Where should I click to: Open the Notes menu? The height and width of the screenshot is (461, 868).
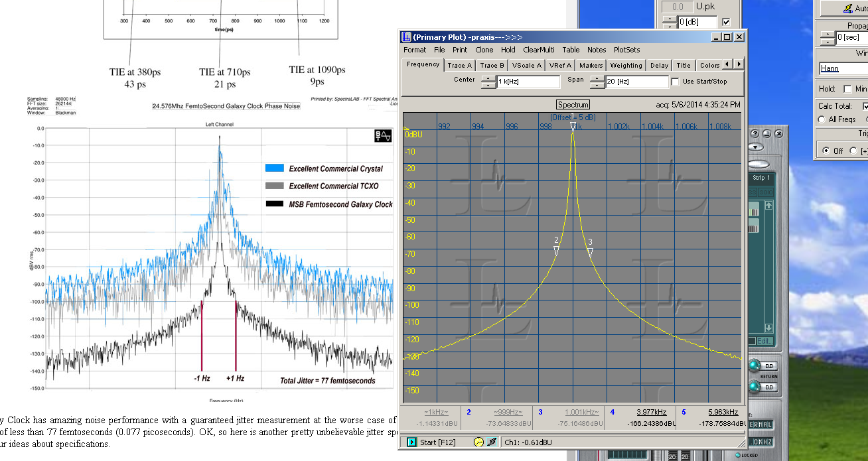tap(597, 50)
